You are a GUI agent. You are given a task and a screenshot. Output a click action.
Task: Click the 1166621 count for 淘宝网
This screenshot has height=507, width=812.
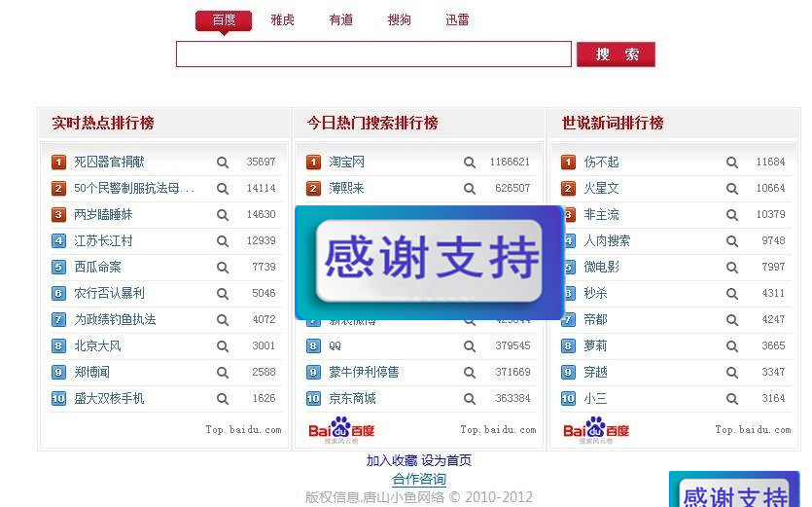point(511,162)
